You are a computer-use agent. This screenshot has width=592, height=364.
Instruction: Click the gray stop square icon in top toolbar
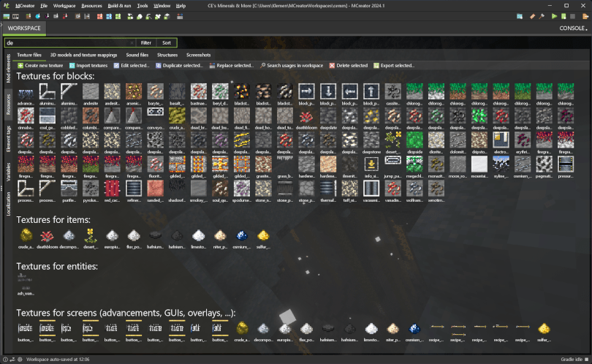point(573,16)
